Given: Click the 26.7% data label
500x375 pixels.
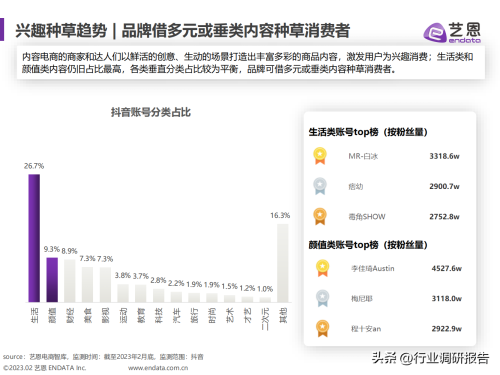Looking at the screenshot, I should tap(34, 166).
